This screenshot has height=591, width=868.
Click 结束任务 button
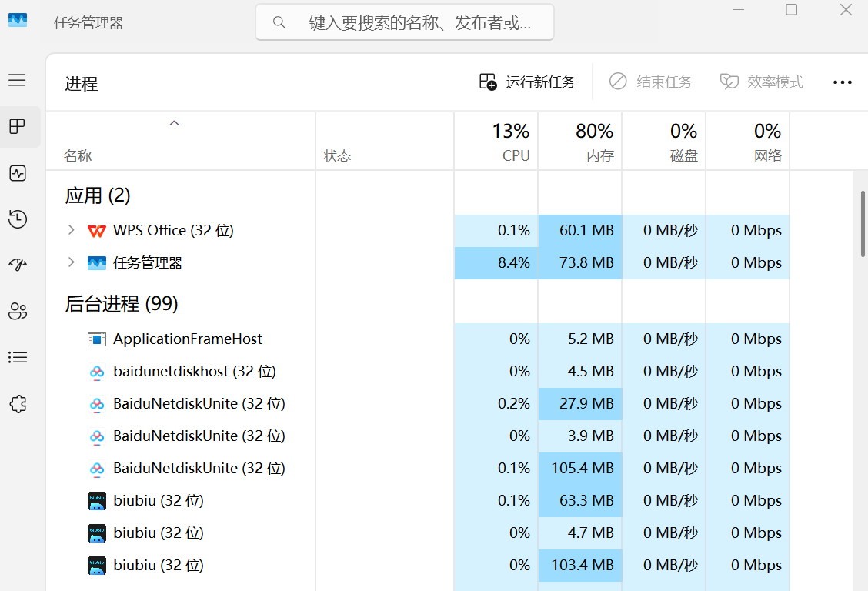tap(650, 82)
